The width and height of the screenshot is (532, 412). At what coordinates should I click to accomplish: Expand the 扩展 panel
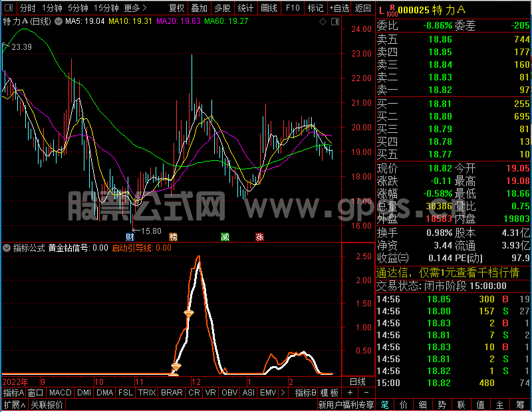pos(15,405)
